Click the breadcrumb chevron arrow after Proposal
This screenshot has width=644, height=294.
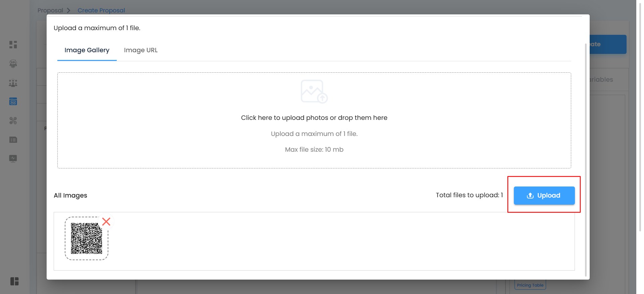point(69,10)
